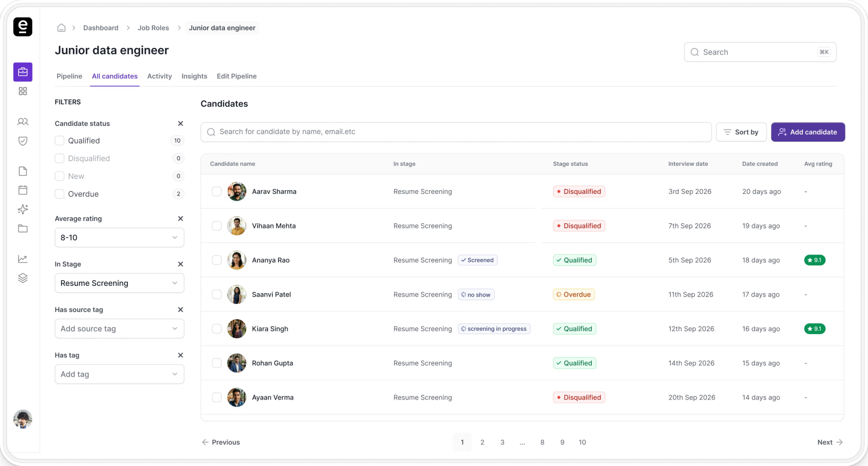Click Kiara Singh's 9.1 star rating badge
Image resolution: width=868 pixels, height=466 pixels.
point(814,329)
